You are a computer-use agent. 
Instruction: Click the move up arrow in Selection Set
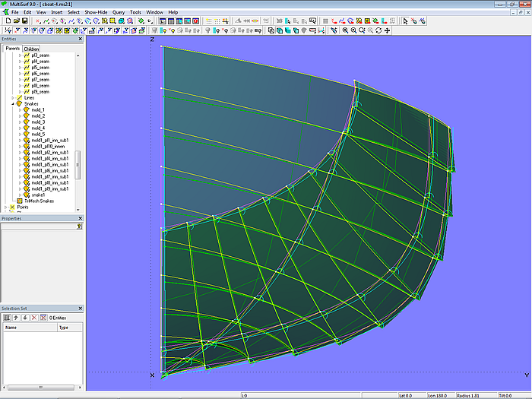pyautogui.click(x=15, y=317)
